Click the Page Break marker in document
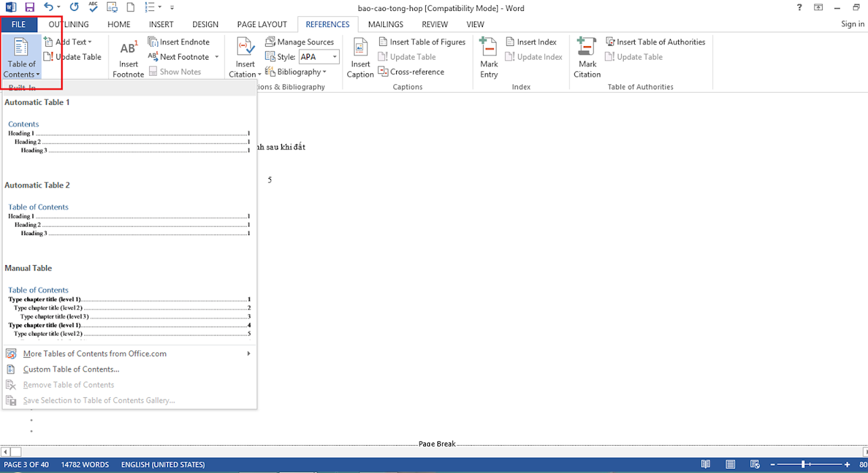The height and width of the screenshot is (473, 868). click(x=437, y=444)
